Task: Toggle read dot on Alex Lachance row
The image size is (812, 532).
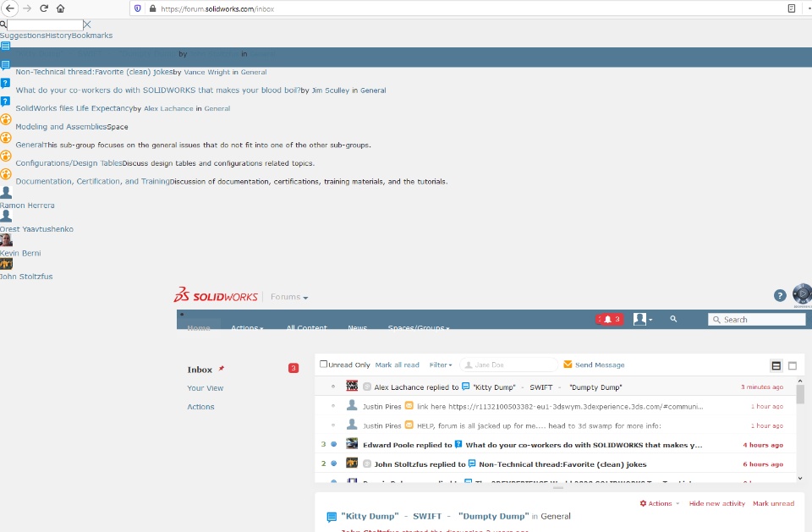Action: point(333,387)
